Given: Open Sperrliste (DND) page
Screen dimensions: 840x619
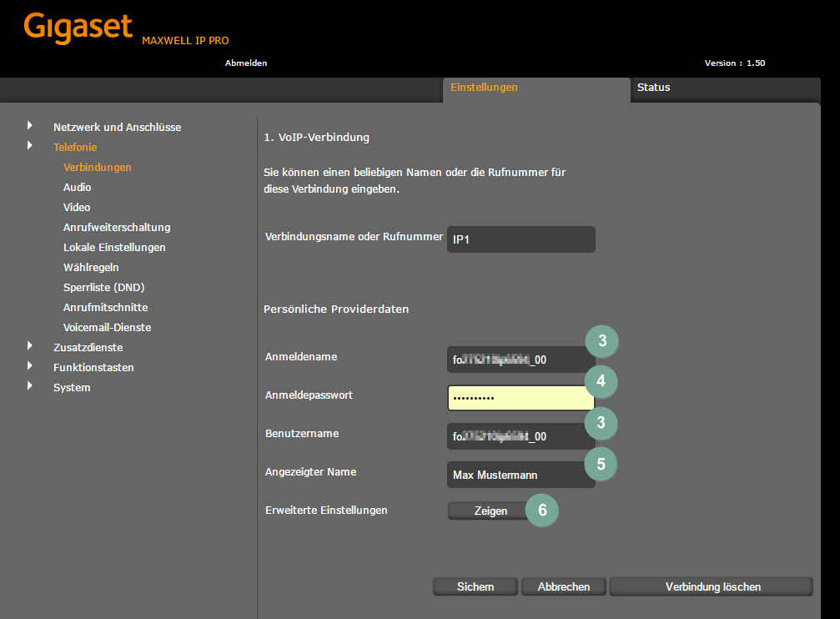Looking at the screenshot, I should (103, 288).
